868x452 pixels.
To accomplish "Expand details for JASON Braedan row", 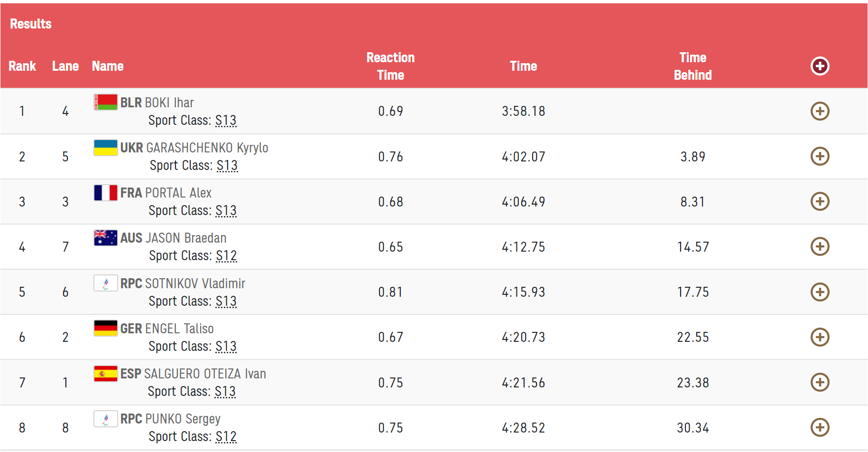I will click(x=820, y=246).
